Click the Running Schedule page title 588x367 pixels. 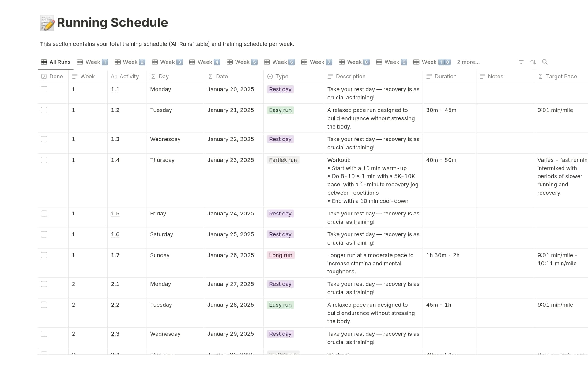(x=112, y=23)
